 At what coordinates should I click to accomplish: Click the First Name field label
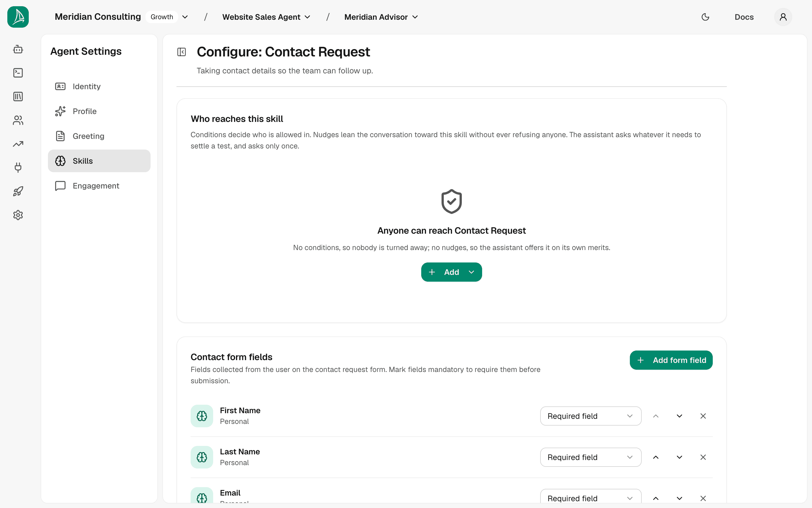[x=240, y=411]
